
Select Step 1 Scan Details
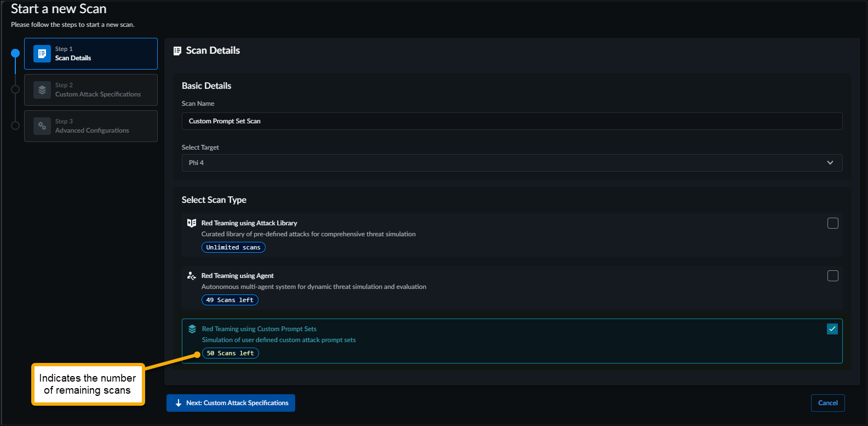[x=91, y=54]
